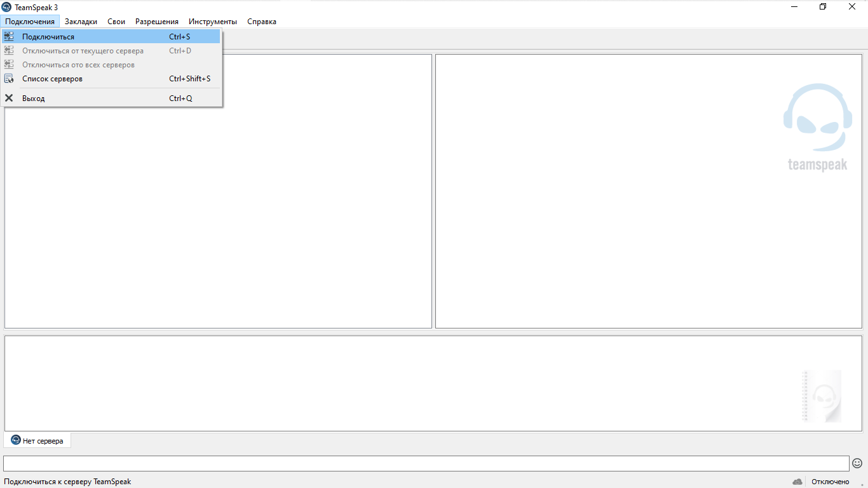
Task: Minimize the TeamSpeak 3 window
Action: 795,7
